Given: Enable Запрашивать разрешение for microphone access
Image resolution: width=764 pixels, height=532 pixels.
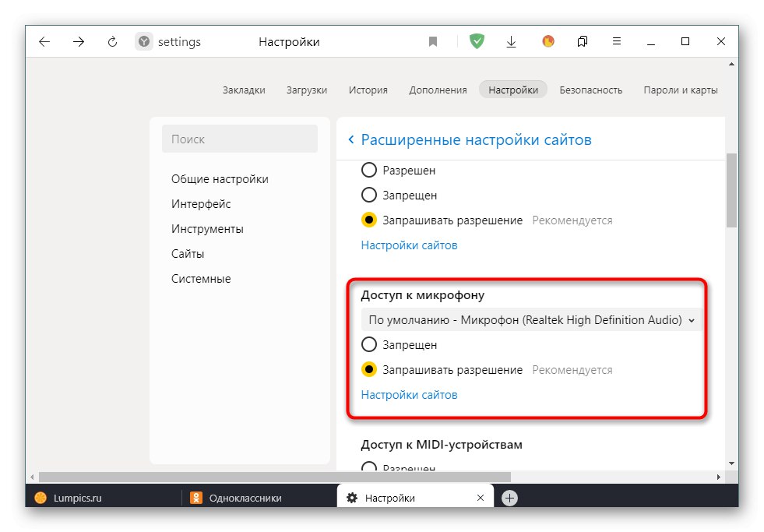Looking at the screenshot, I should (369, 369).
